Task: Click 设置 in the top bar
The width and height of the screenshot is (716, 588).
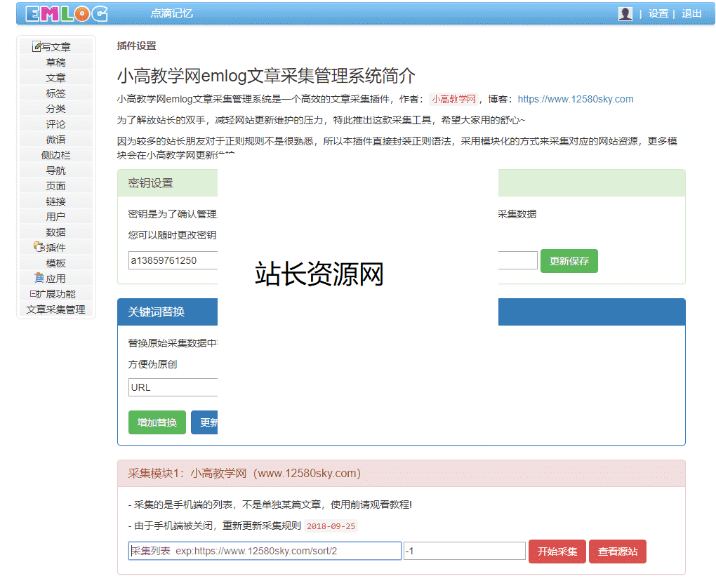Action: (658, 13)
